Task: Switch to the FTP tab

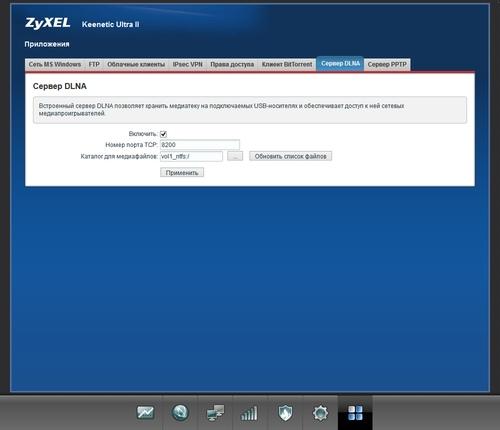Action: click(x=94, y=64)
